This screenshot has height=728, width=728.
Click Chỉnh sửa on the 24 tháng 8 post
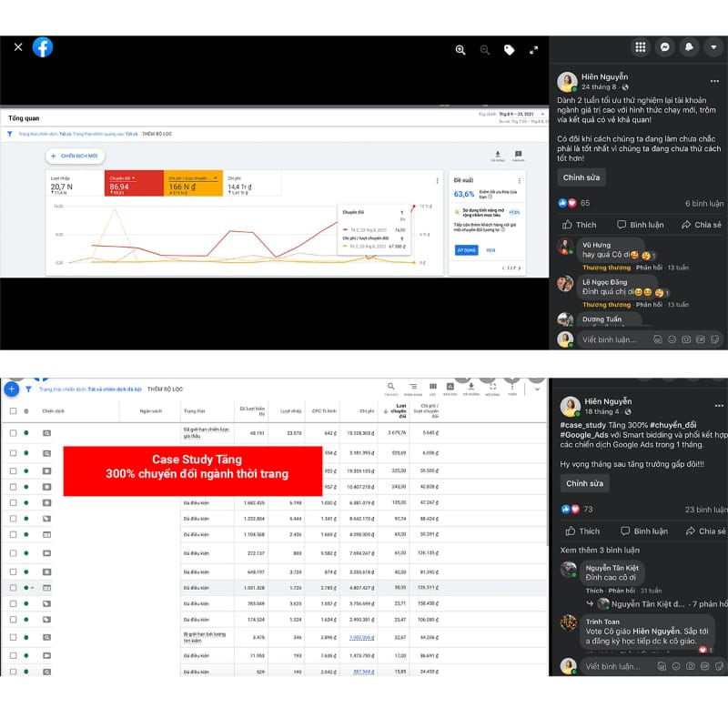point(581,177)
